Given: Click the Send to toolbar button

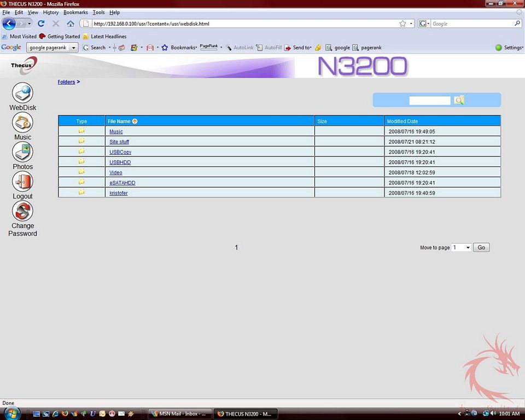Looking at the screenshot, I should pyautogui.click(x=298, y=48).
